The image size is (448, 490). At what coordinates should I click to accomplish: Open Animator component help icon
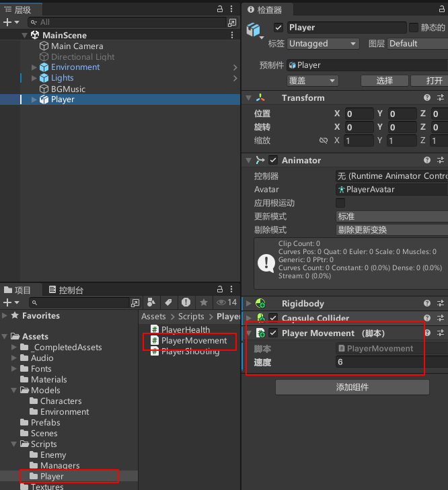pos(427,161)
